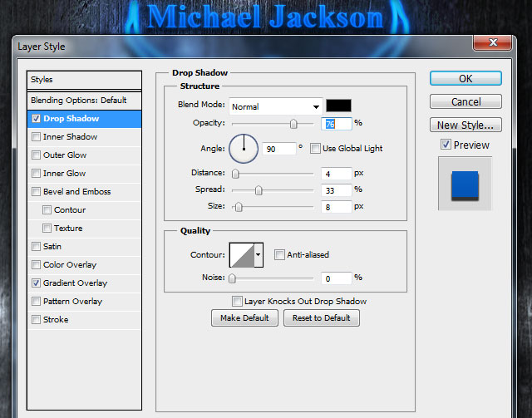
Task: Check Layer Knocks Out Drop Shadow
Action: tap(237, 301)
